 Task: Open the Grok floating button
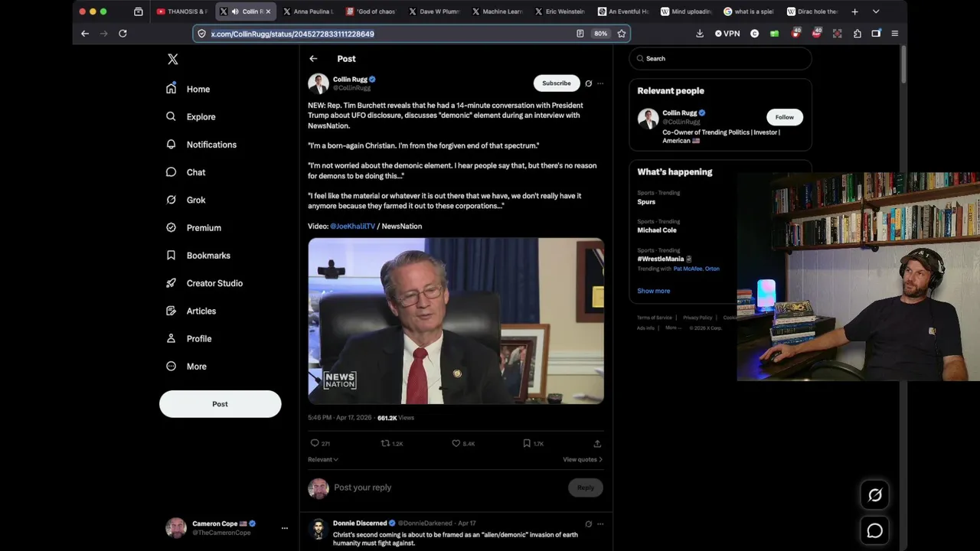pyautogui.click(x=874, y=495)
